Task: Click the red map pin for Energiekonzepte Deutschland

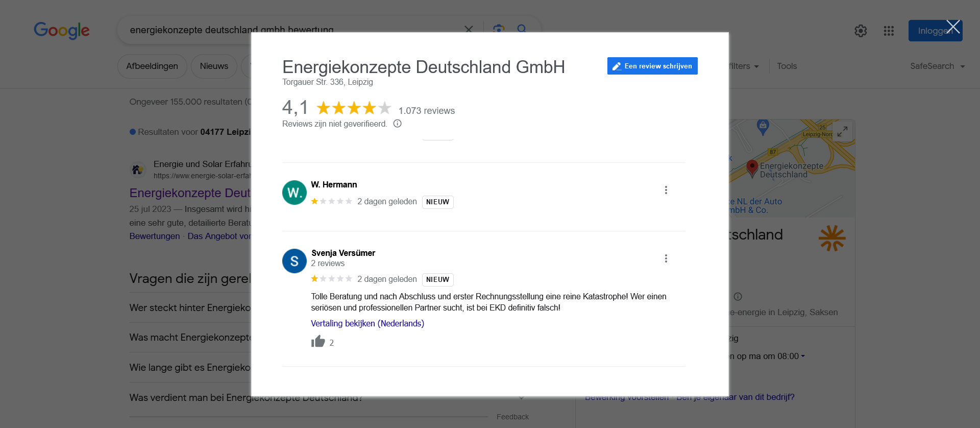Action: point(752,167)
